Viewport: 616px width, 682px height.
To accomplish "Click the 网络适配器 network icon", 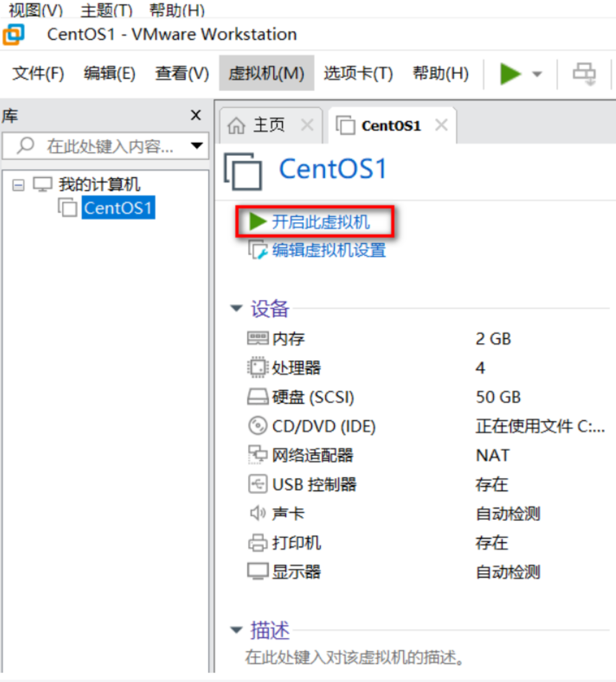I will coord(258,454).
